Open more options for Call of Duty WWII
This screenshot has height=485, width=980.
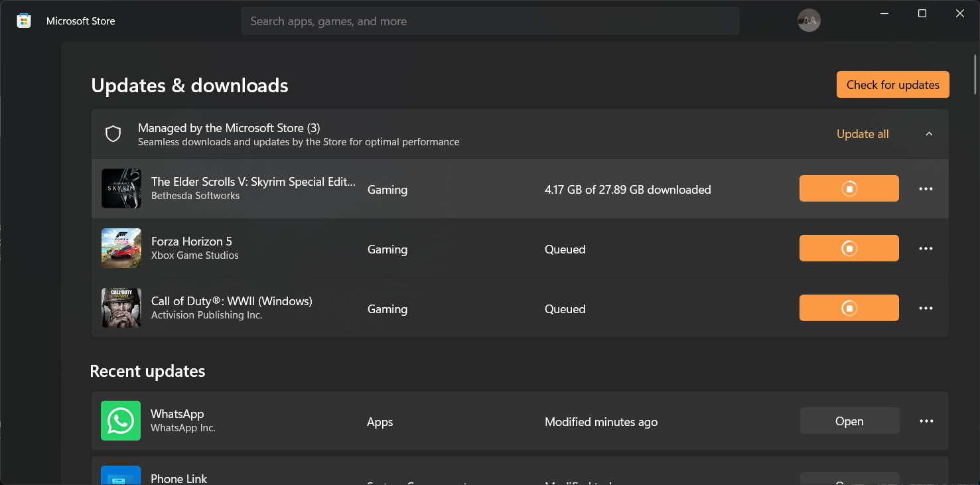[926, 309]
